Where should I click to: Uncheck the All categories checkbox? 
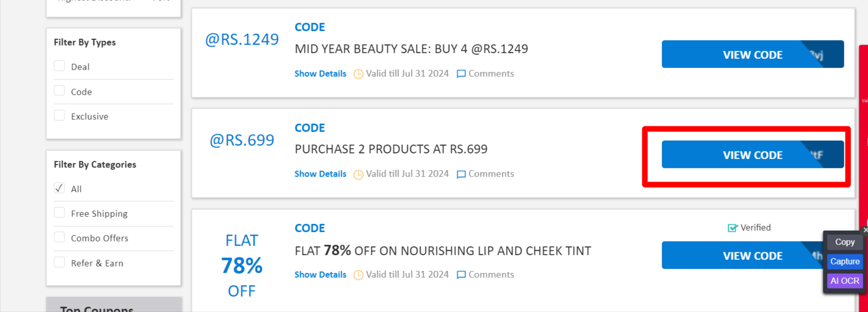click(59, 188)
